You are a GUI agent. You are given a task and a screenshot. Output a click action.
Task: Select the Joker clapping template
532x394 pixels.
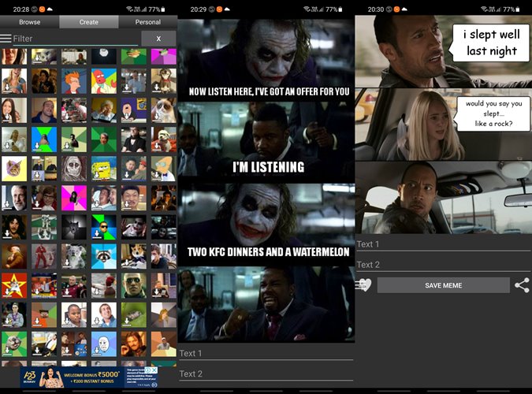point(134,227)
